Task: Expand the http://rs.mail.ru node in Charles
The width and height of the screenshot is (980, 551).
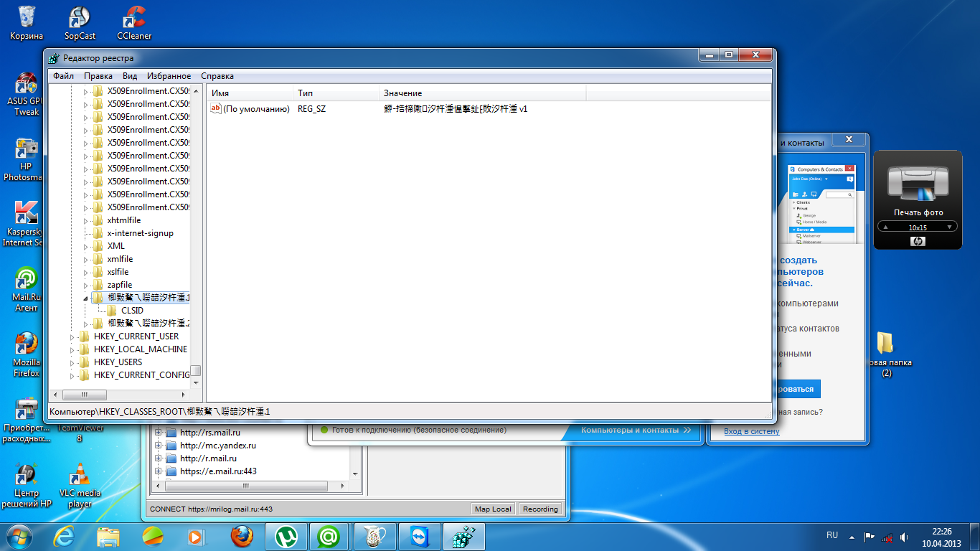Action: 159,433
